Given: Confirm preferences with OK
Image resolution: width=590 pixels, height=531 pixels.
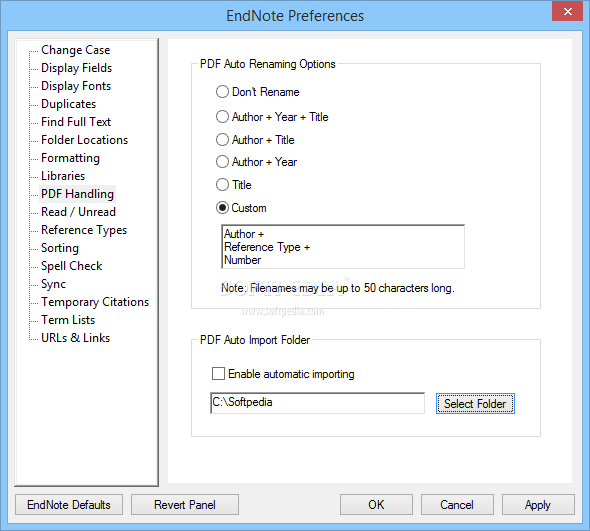Looking at the screenshot, I should tap(376, 505).
